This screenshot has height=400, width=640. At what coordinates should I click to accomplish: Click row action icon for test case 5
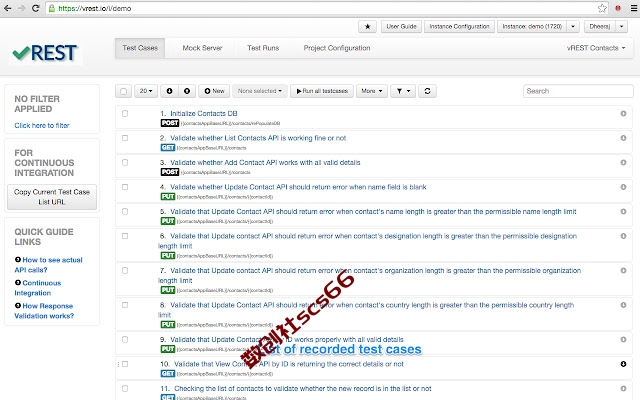[x=623, y=211]
